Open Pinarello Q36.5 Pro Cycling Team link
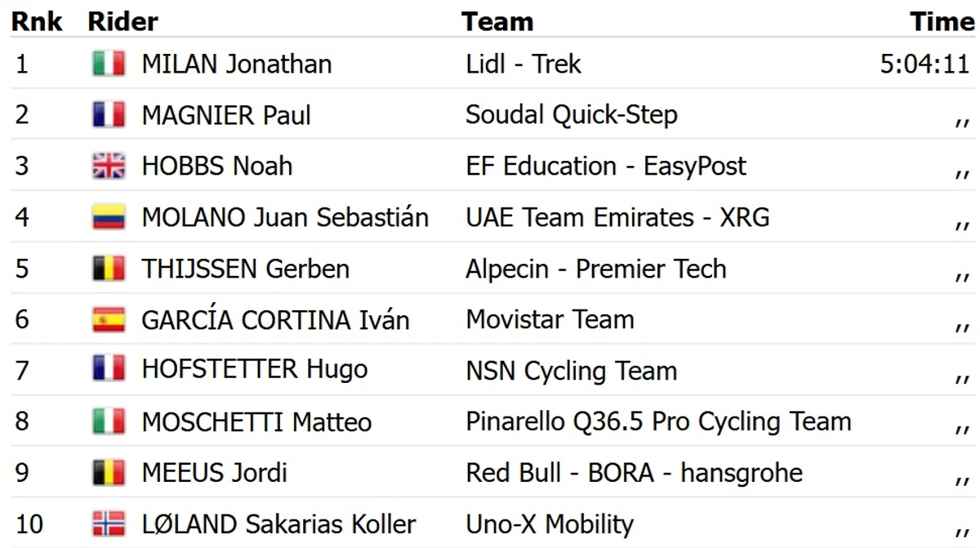The image size is (980, 548). [x=658, y=421]
